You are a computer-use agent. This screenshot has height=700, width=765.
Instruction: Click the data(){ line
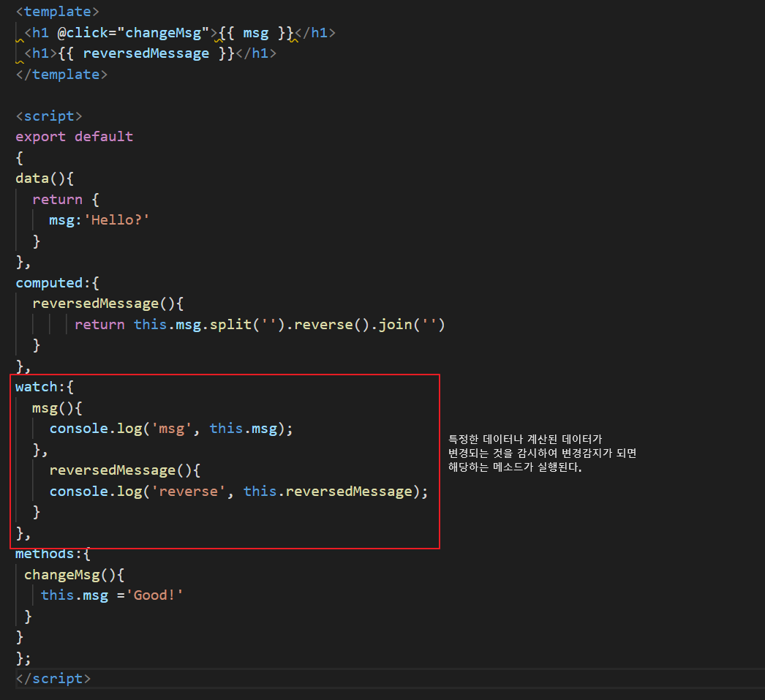[x=45, y=178]
